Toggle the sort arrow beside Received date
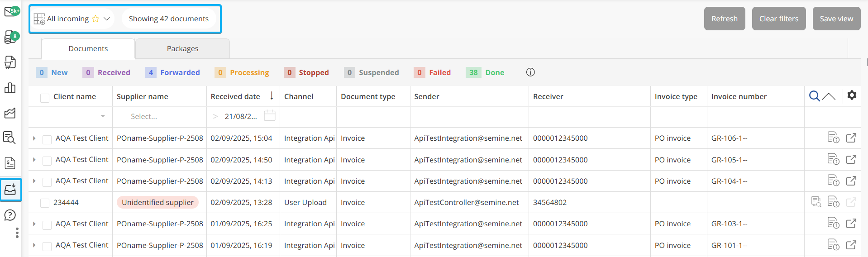868x257 pixels. tap(272, 95)
